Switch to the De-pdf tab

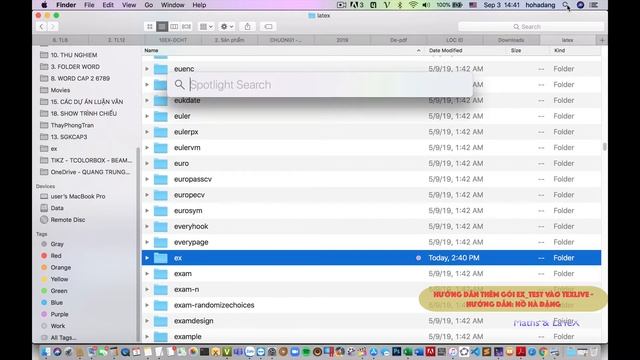(398, 40)
